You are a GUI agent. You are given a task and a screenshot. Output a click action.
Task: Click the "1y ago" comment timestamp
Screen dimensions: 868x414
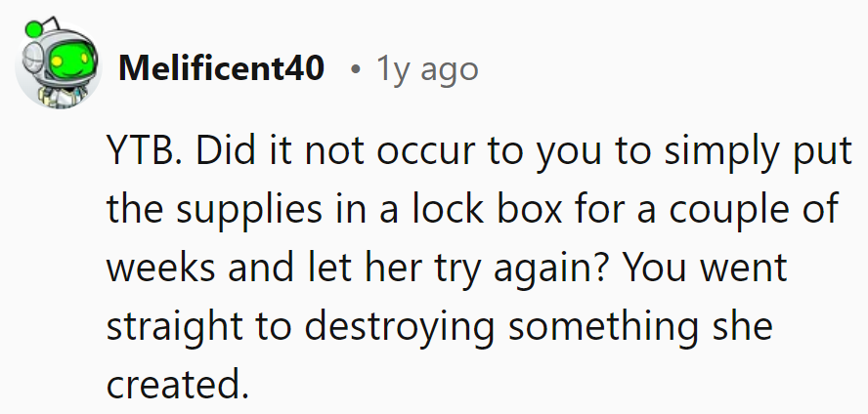click(x=427, y=69)
